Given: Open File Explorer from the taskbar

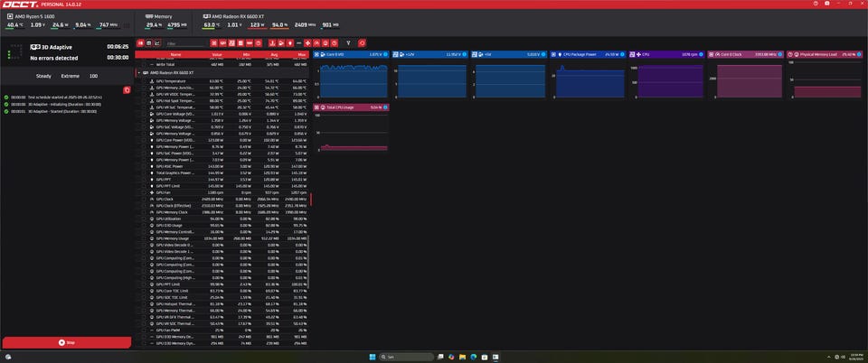Looking at the screenshot, I should coord(462,357).
